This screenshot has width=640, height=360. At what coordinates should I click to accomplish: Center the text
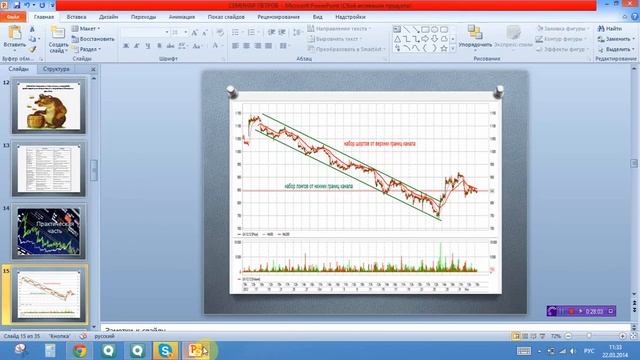click(247, 46)
